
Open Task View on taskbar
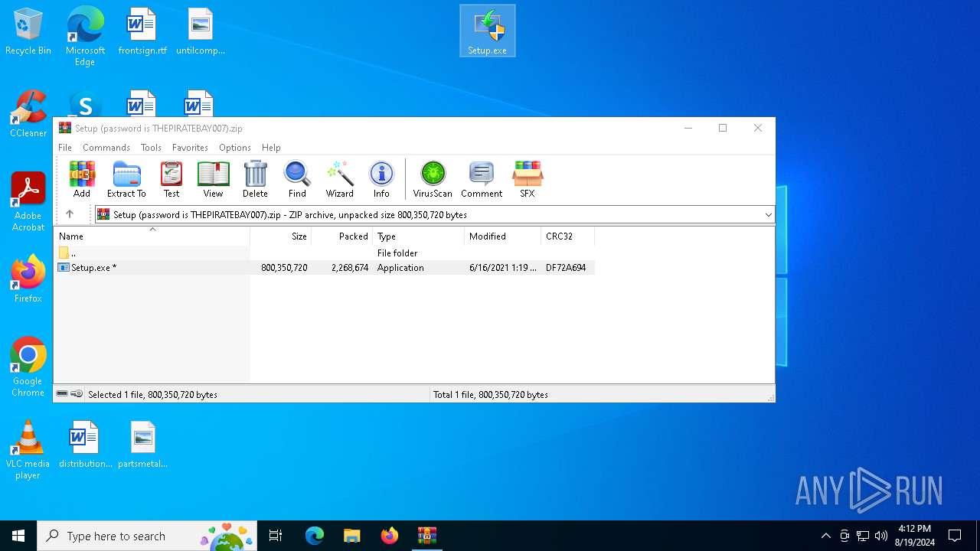pyautogui.click(x=276, y=536)
